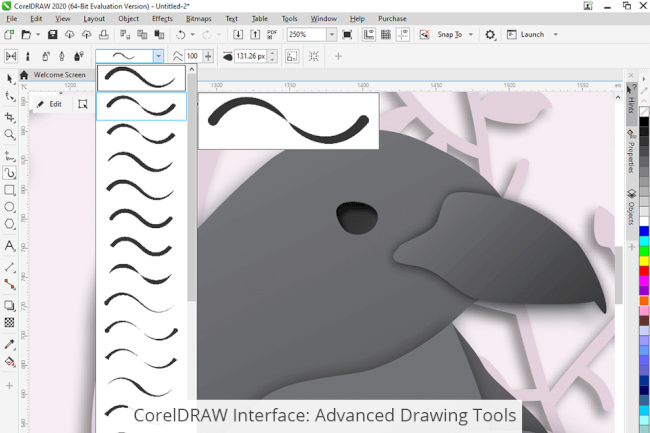Expand the Launch dropdown arrow

(x=555, y=34)
